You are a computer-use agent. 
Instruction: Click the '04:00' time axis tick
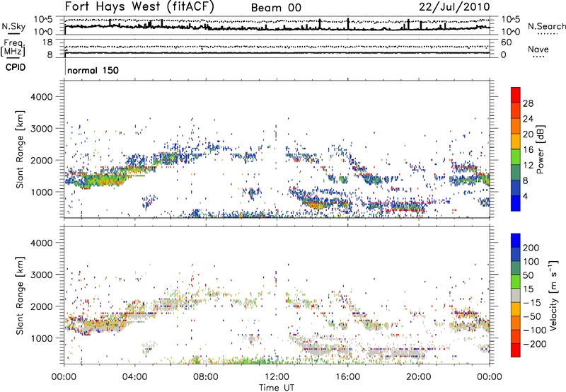click(x=135, y=377)
